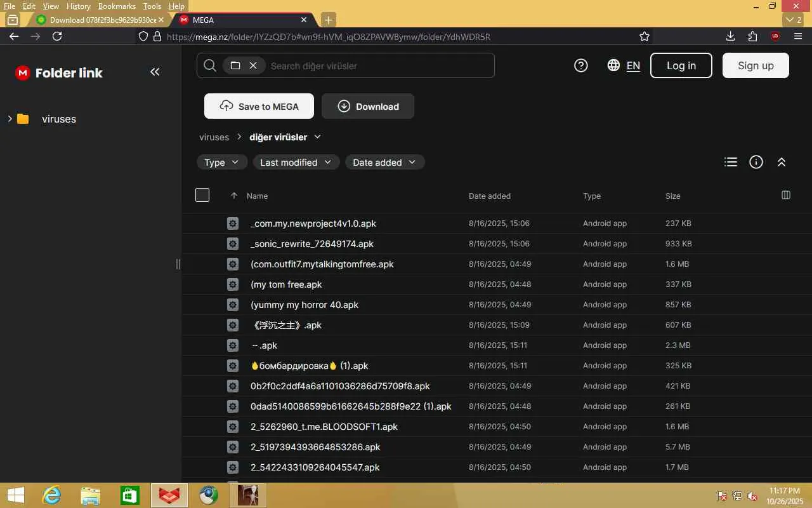Open the Type filter dropdown

[222, 162]
